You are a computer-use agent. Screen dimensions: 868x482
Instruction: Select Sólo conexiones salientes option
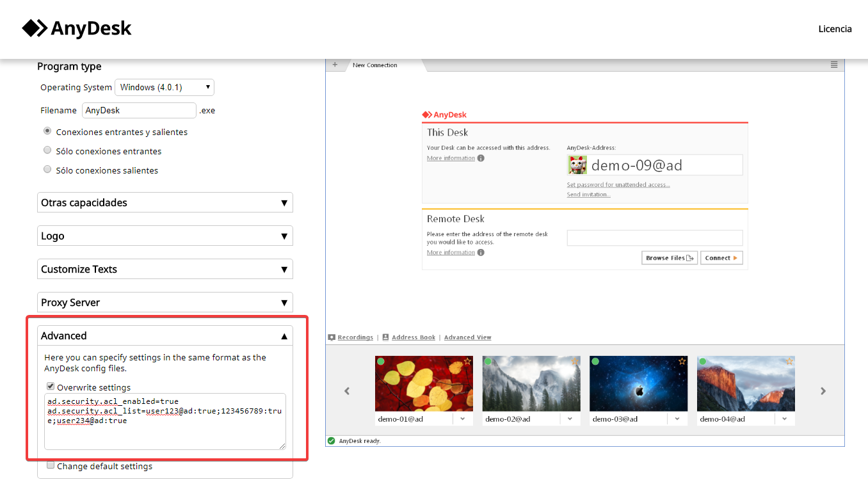[x=47, y=170]
